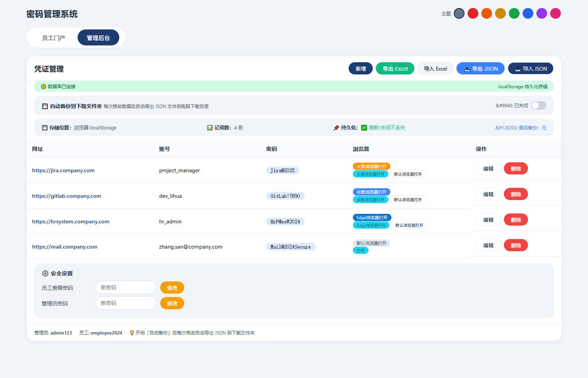
Task: Edit the gitlab.company.com credential
Action: [488, 194]
